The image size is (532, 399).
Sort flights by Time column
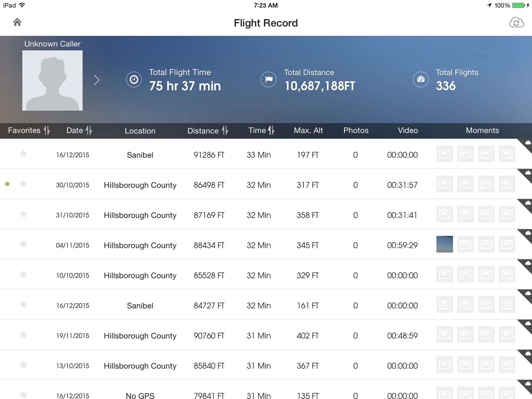point(261,130)
